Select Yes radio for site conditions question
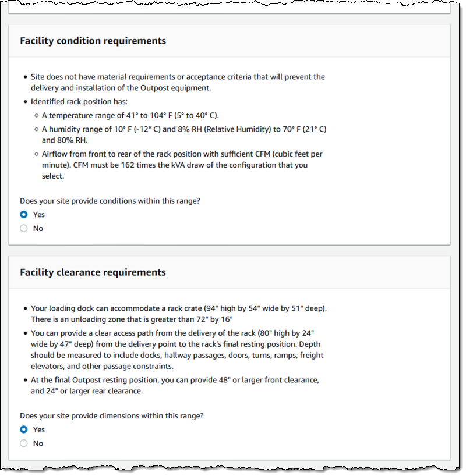The image size is (466, 476). 24,215
